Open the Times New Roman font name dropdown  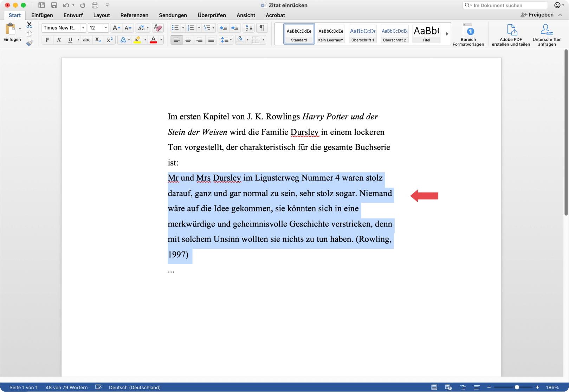point(83,28)
